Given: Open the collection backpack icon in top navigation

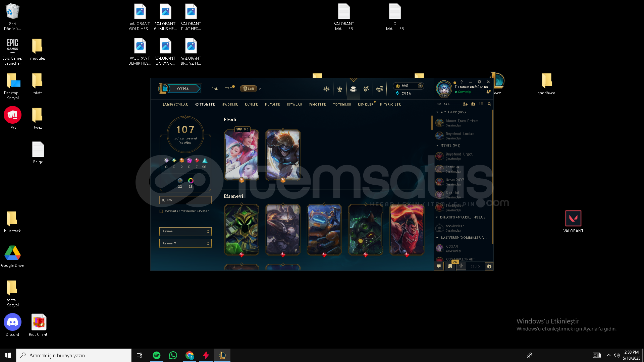Looking at the screenshot, I should [353, 89].
